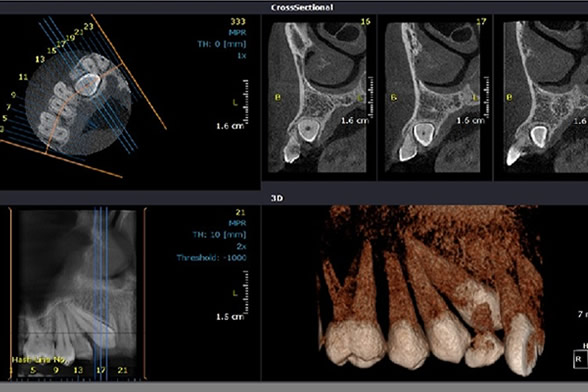
Task: Click the B buccal label on slice 16
Action: (278, 98)
